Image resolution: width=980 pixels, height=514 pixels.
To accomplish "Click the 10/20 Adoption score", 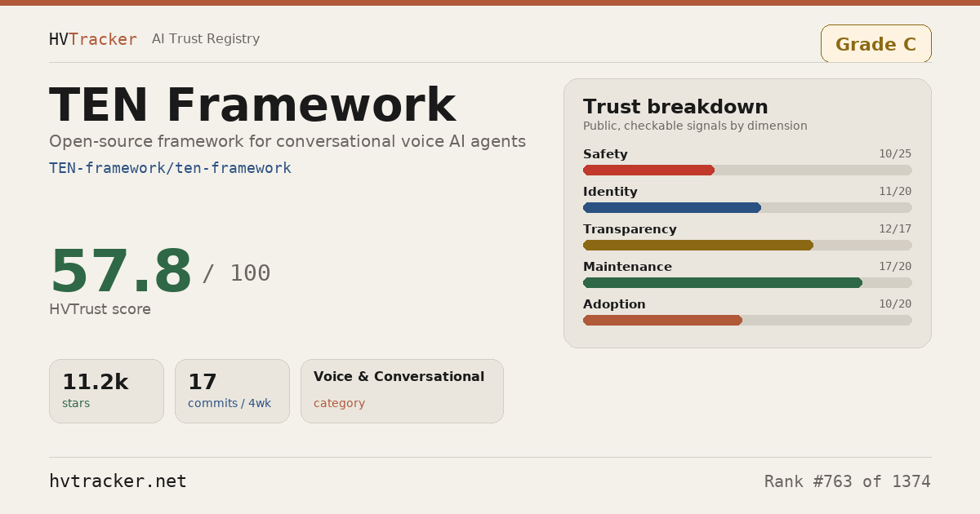I will coord(895,304).
